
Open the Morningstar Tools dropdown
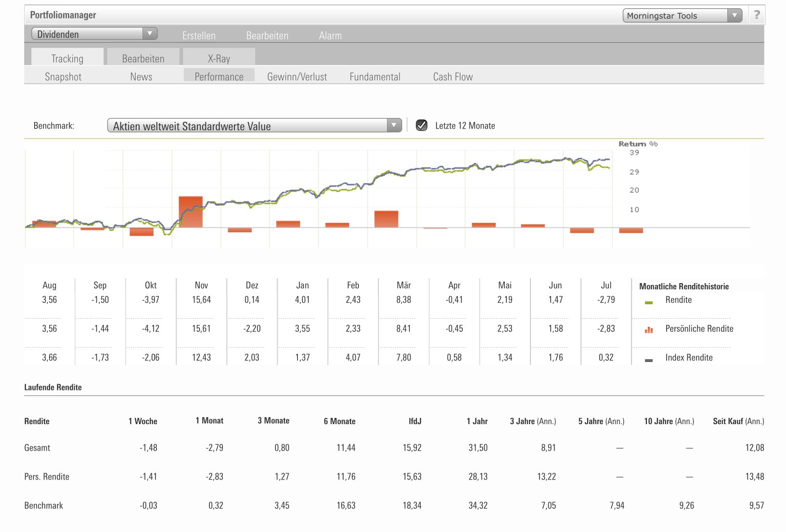[x=682, y=15]
